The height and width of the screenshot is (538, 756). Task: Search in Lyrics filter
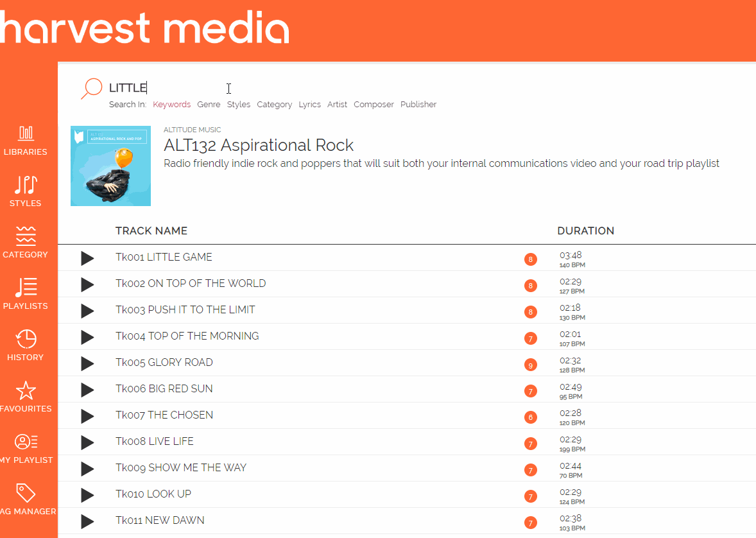(x=309, y=104)
